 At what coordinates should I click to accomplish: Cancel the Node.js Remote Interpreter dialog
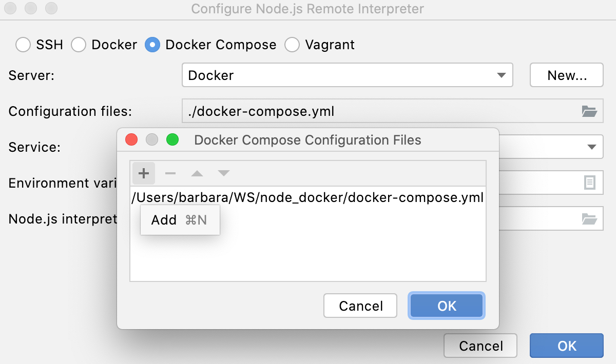tap(480, 346)
